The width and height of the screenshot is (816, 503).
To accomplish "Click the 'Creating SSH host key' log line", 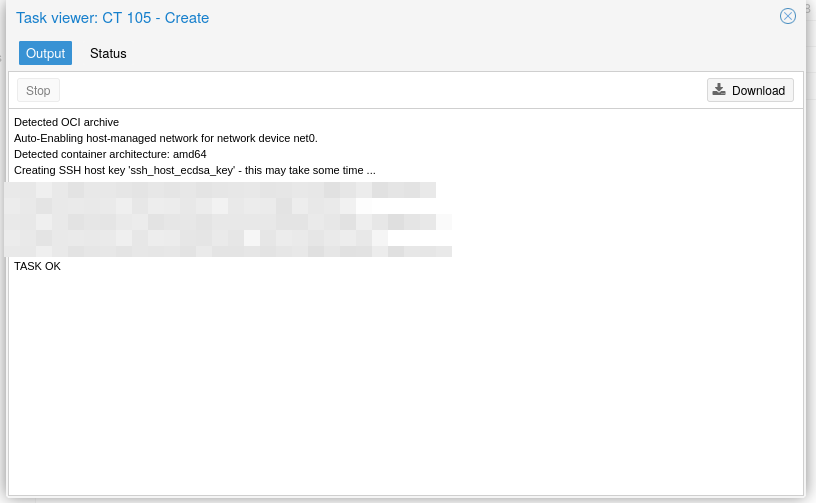I will (194, 170).
